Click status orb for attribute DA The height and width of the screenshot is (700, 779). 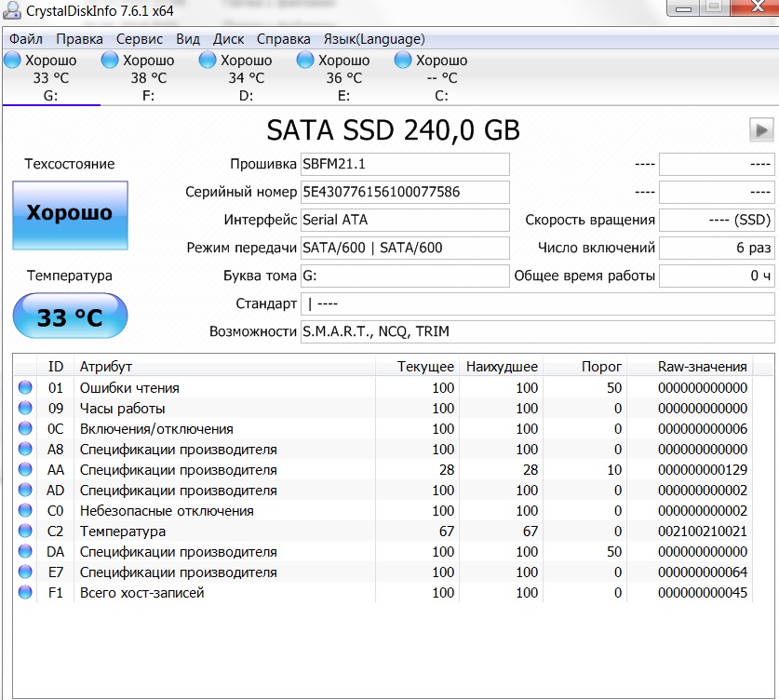(25, 551)
